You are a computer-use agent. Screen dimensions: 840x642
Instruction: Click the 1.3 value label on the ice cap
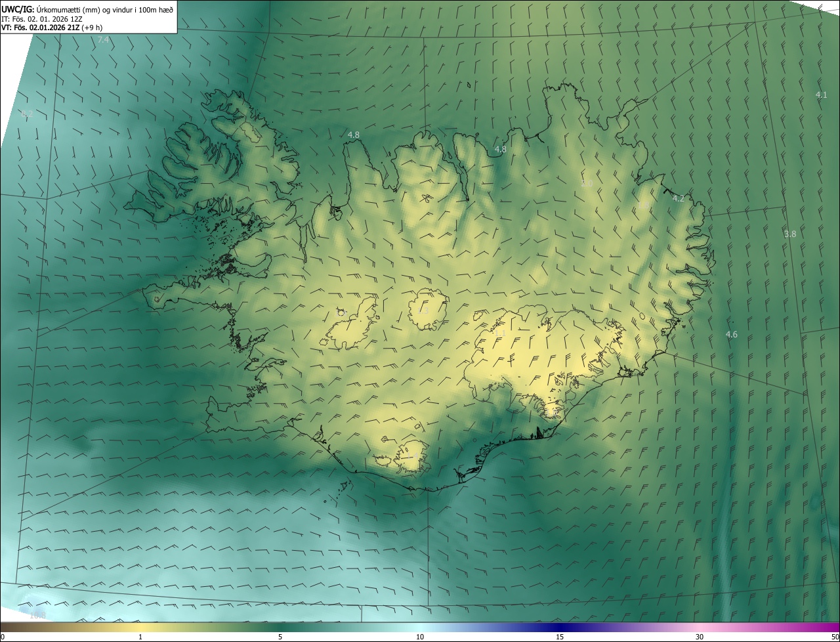pyautogui.click(x=423, y=311)
